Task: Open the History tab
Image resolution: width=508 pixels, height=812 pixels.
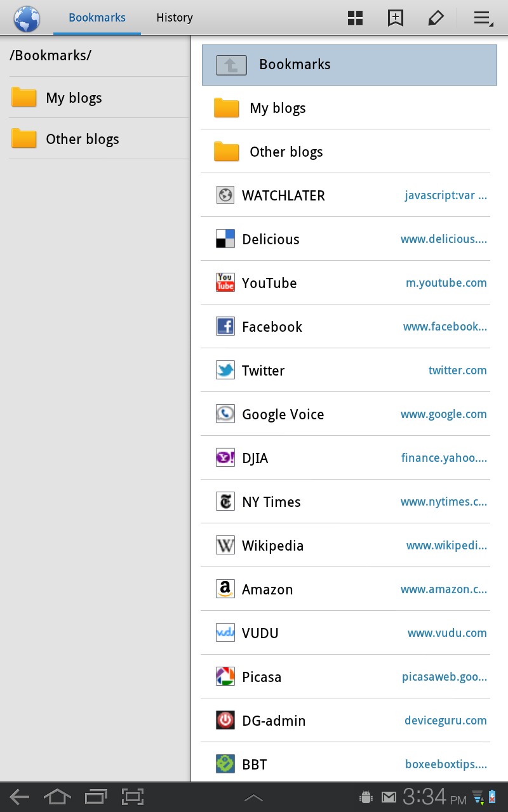Action: pyautogui.click(x=175, y=18)
